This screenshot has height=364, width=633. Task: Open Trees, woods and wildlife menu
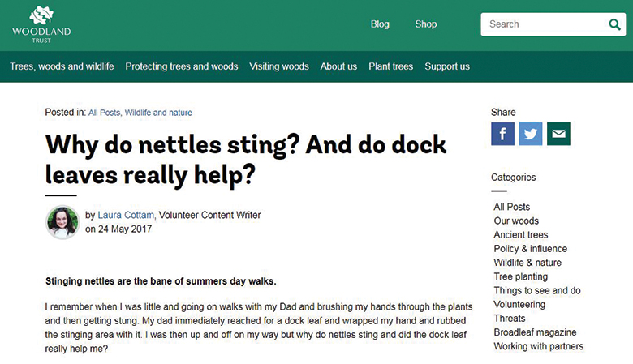coord(62,66)
